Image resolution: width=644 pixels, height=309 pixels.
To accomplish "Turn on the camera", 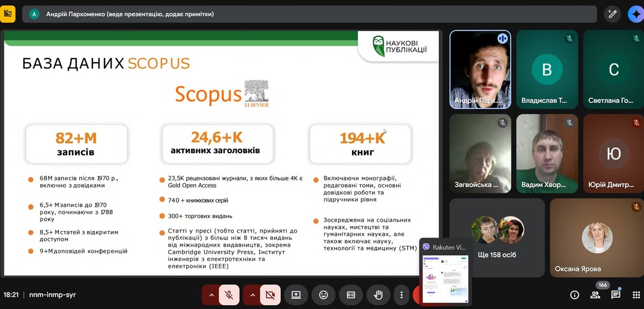I will (x=270, y=294).
